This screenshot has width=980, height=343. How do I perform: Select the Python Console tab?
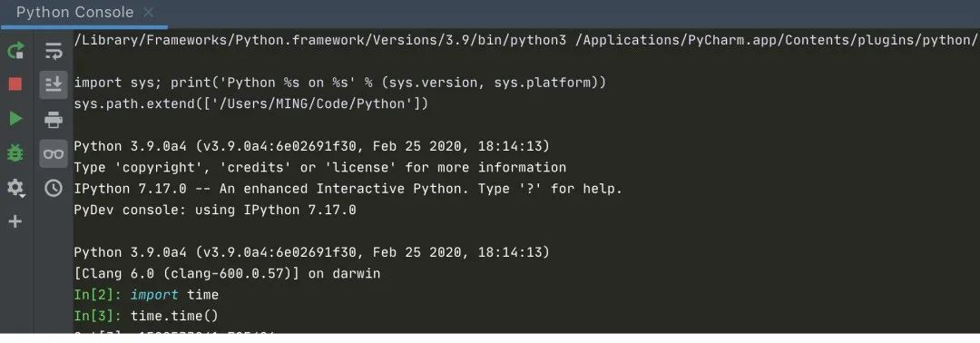[75, 13]
